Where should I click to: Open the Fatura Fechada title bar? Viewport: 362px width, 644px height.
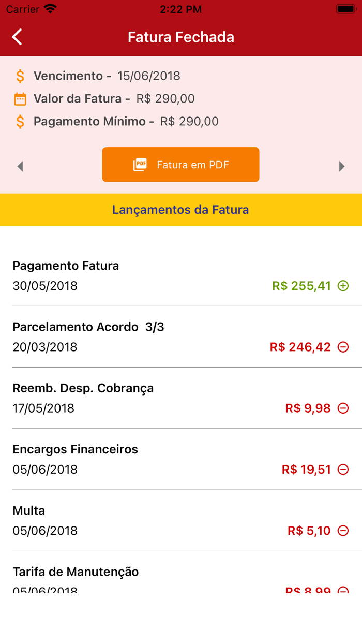(180, 37)
